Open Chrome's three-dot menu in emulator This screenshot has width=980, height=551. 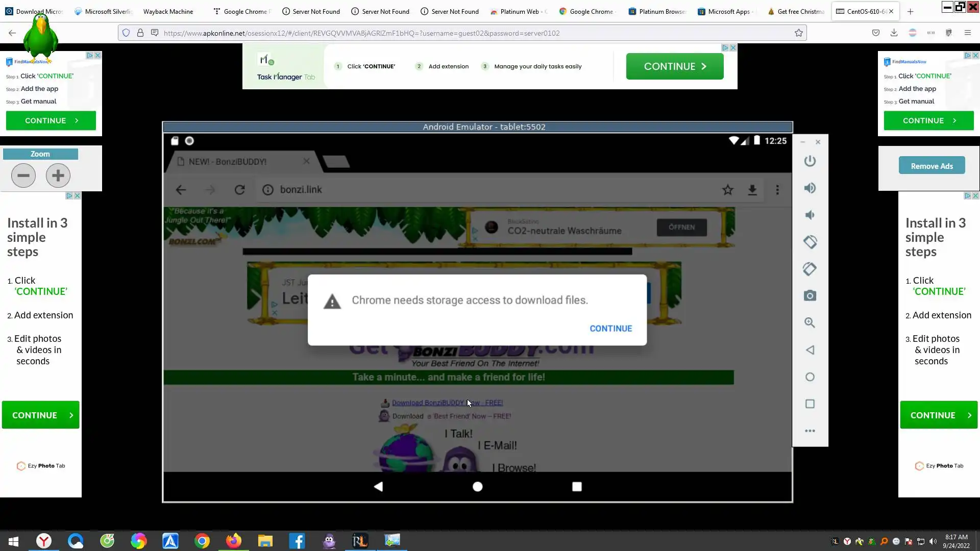click(x=777, y=190)
